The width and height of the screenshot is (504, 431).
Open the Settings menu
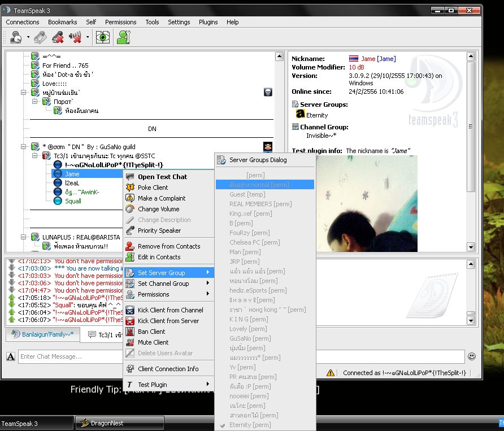coord(179,22)
